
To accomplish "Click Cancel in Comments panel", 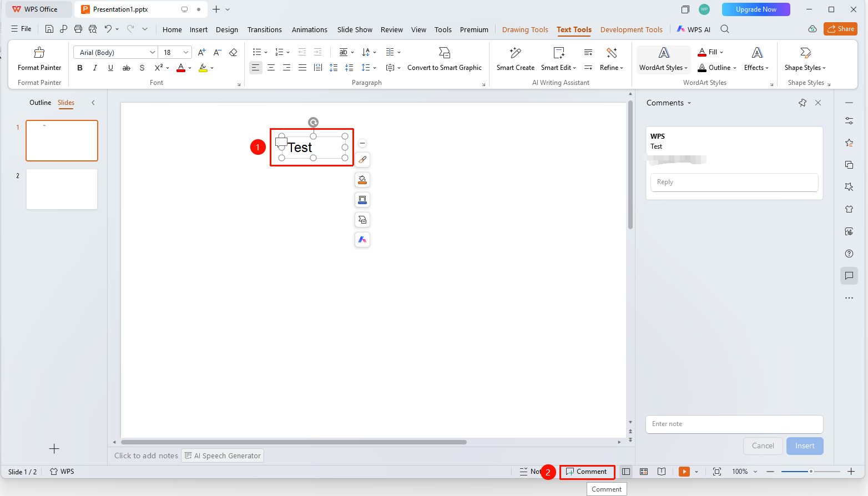I will point(763,446).
